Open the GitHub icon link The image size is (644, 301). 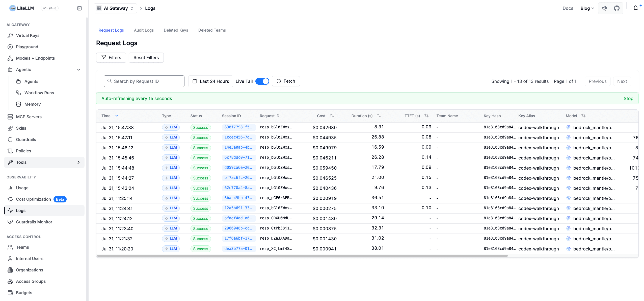pyautogui.click(x=617, y=8)
